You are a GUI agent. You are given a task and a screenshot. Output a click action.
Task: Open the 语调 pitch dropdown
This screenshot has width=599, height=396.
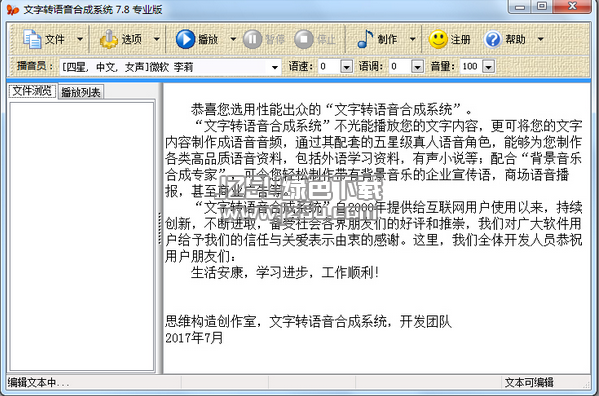pyautogui.click(x=417, y=67)
